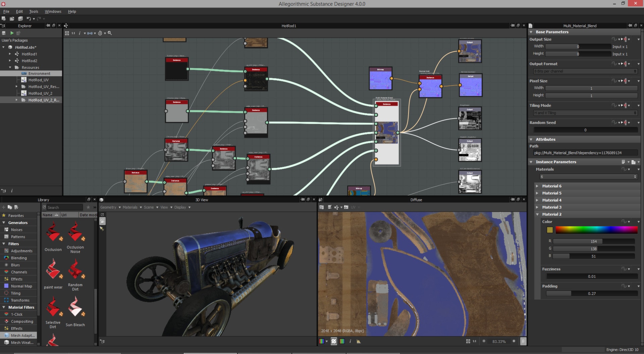Click the Search field in the Library
Image resolution: width=644 pixels, height=354 pixels.
pyautogui.click(x=64, y=207)
